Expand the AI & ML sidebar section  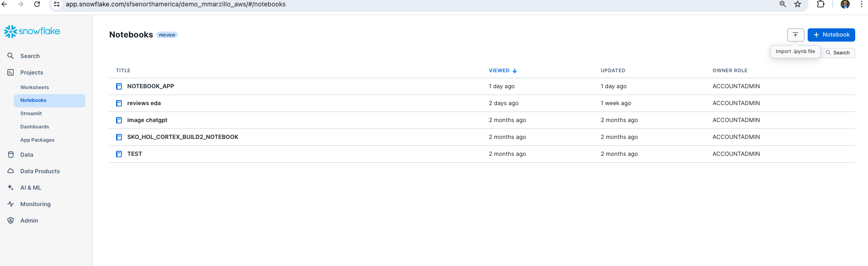(x=31, y=188)
